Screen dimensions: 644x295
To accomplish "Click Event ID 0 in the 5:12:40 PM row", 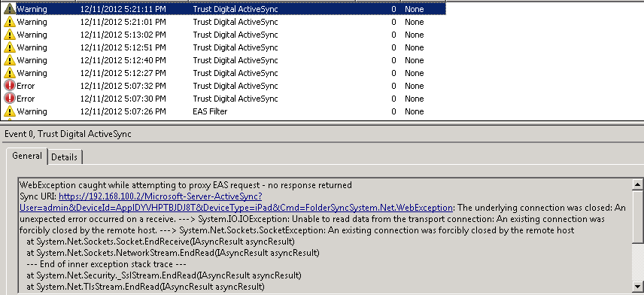I will tap(393, 60).
